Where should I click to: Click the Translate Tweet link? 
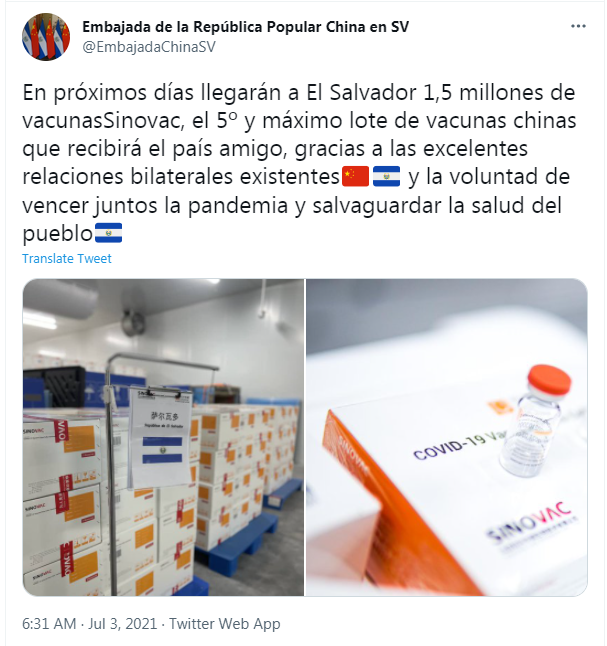[x=67, y=258]
